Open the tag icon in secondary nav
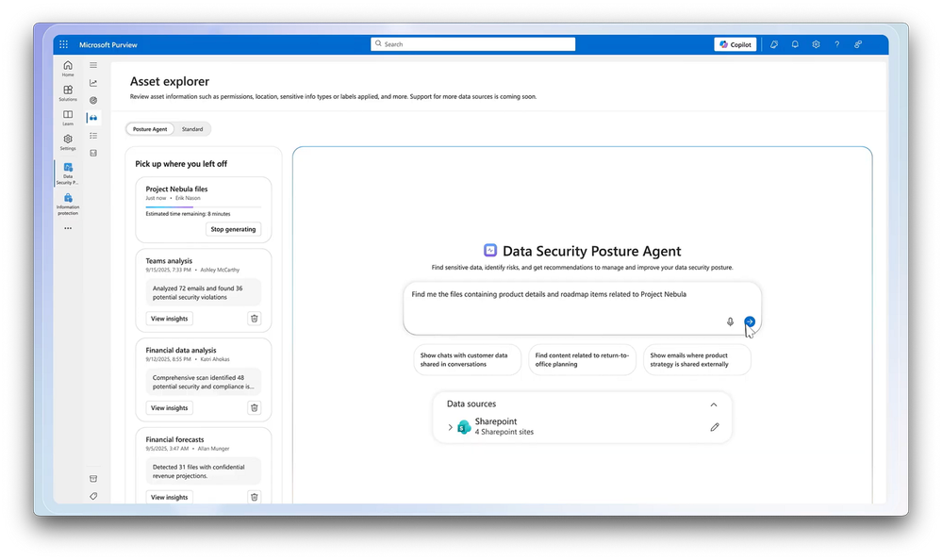 (x=93, y=496)
